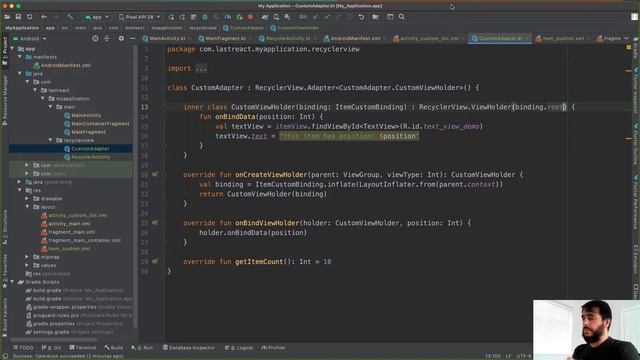
Task: Click the Collapse All icon in the Project panel
Action: pyautogui.click(x=107, y=38)
